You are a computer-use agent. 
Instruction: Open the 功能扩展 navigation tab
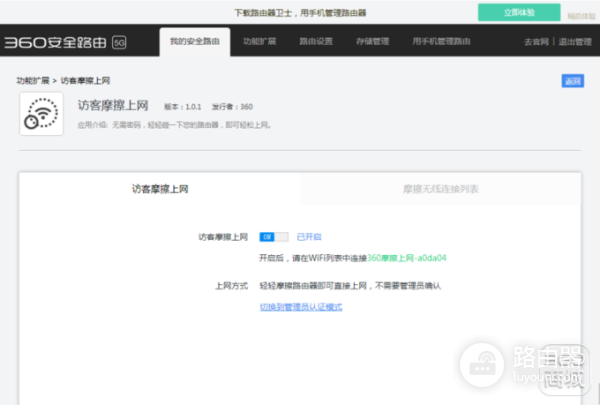(259, 41)
